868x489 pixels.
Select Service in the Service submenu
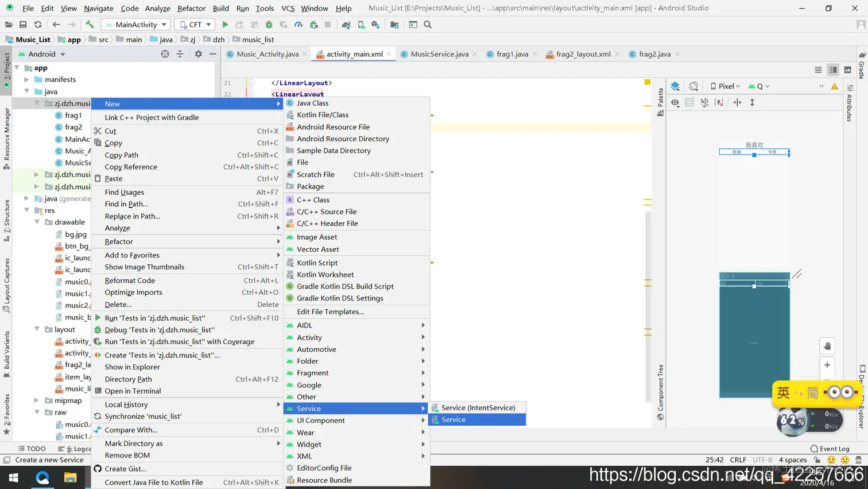pyautogui.click(x=478, y=420)
